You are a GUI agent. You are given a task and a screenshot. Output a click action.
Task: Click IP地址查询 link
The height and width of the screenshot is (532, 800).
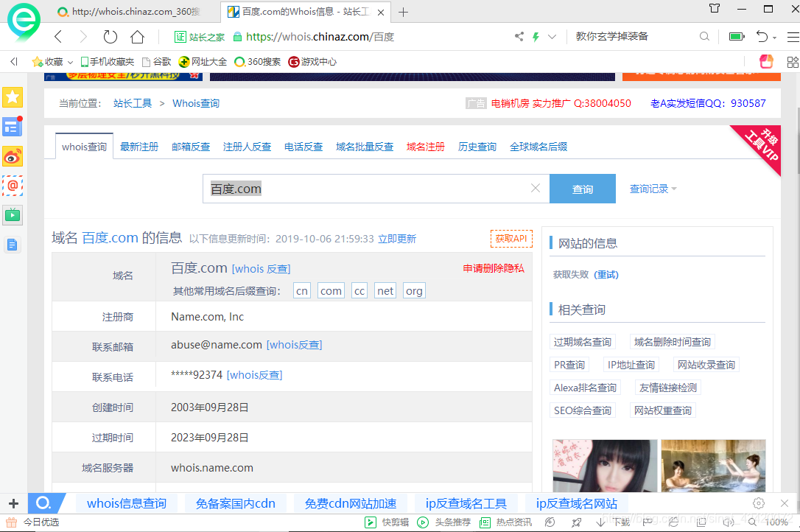(631, 365)
